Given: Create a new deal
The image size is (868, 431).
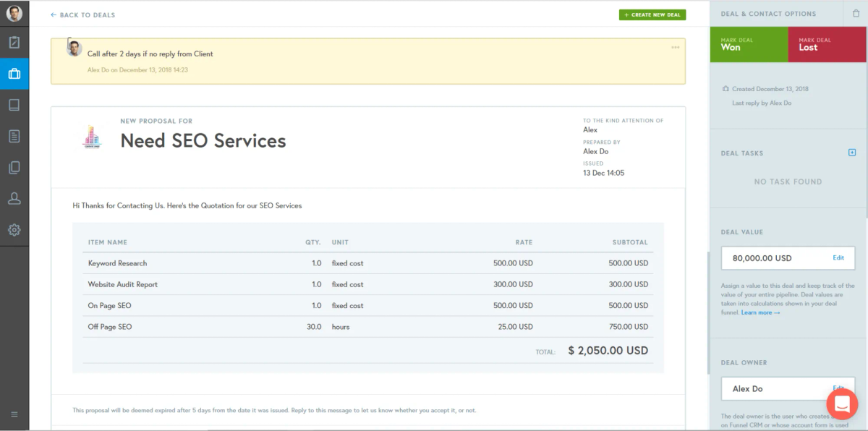Looking at the screenshot, I should [x=652, y=14].
